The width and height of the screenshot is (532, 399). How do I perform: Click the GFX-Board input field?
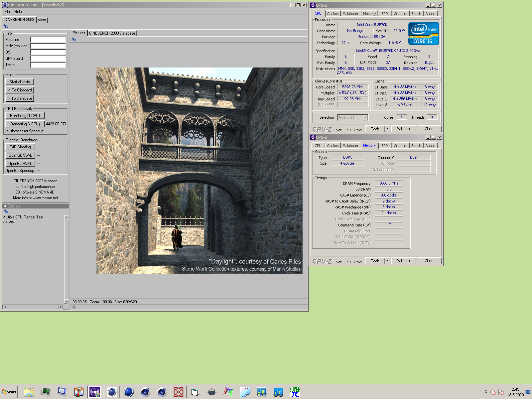(48, 59)
